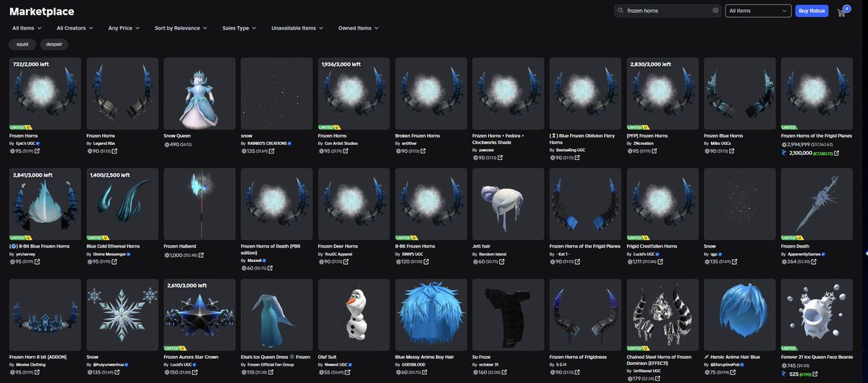
Task: Select the despair suggestion chip
Action: (54, 44)
